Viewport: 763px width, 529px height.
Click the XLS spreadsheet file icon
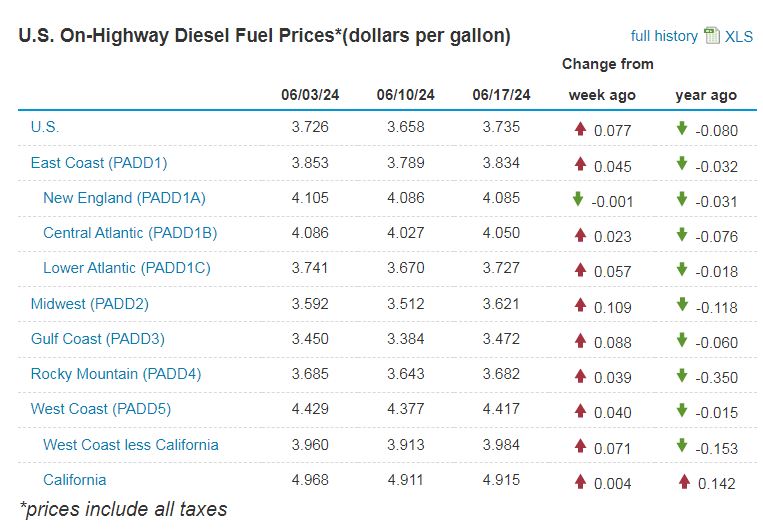[x=712, y=36]
